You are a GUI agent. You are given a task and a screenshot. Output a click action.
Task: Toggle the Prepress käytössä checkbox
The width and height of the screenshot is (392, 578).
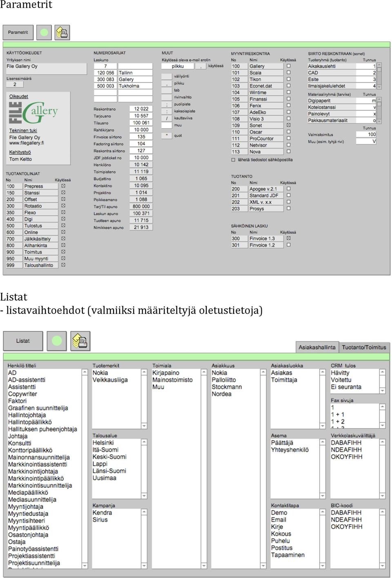[x=63, y=186]
